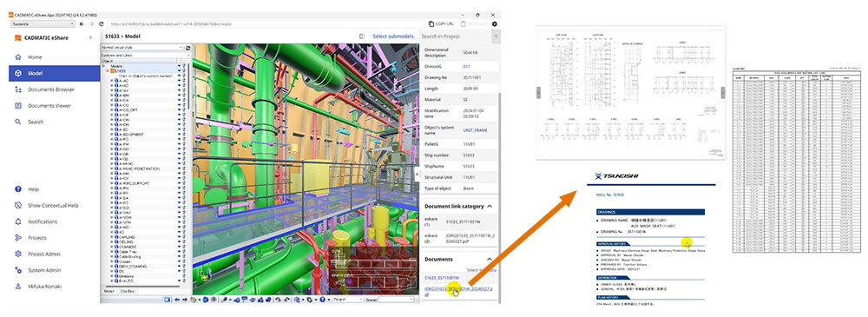Image resolution: width=868 pixels, height=317 pixels.
Task: Open the Tsuneishi project dropdown
Action: click(43, 23)
